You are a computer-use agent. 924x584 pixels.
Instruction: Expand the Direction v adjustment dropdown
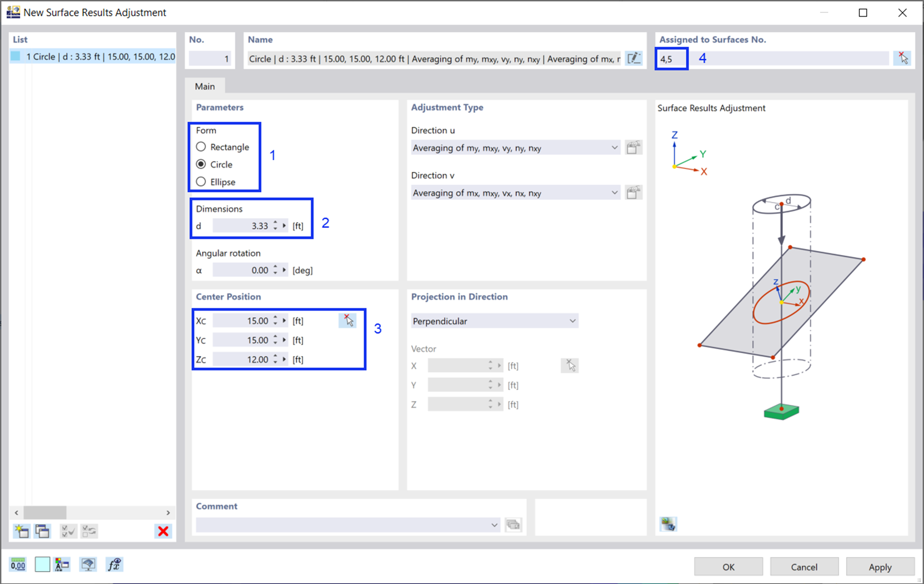tap(611, 194)
